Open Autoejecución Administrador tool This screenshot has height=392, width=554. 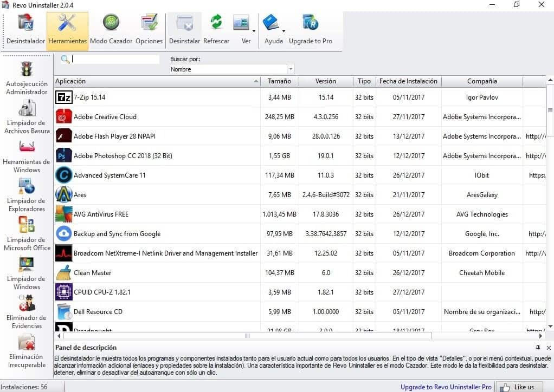click(x=27, y=78)
